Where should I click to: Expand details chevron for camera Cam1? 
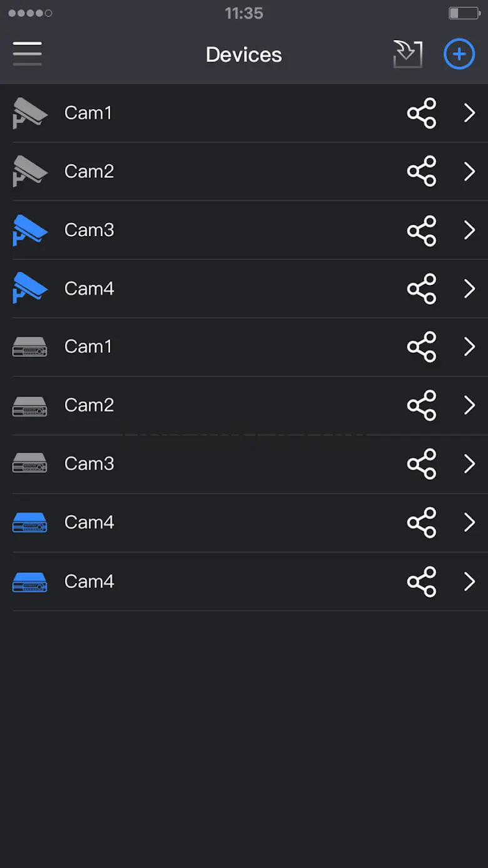[x=469, y=113]
